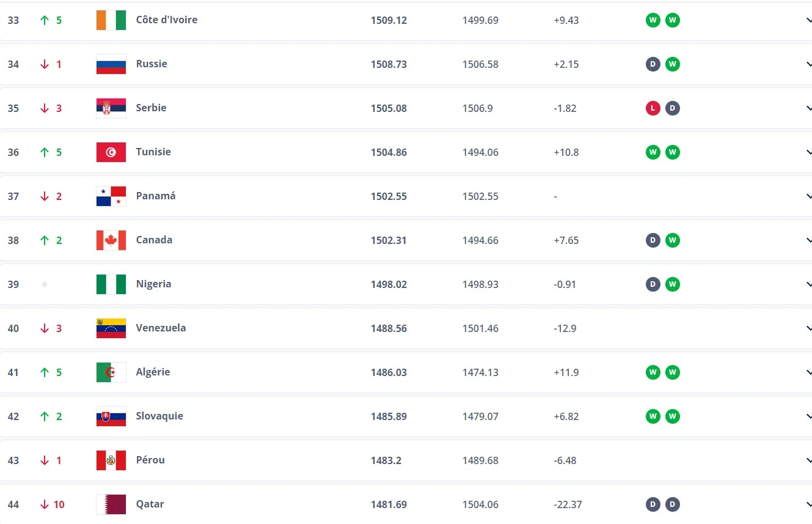The width and height of the screenshot is (812, 524).
Task: Open the Slovaquie team name link
Action: 159,416
